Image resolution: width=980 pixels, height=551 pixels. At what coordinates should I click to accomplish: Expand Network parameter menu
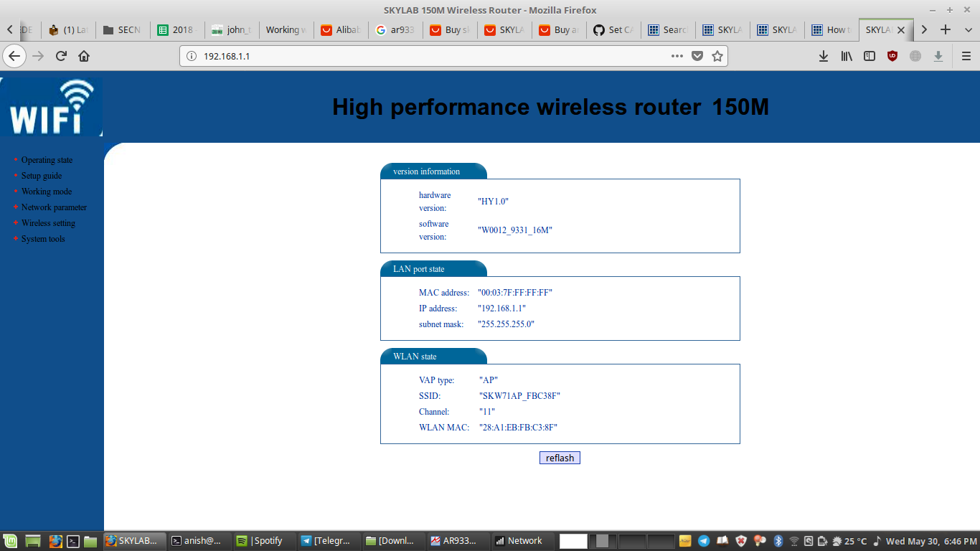click(x=54, y=207)
